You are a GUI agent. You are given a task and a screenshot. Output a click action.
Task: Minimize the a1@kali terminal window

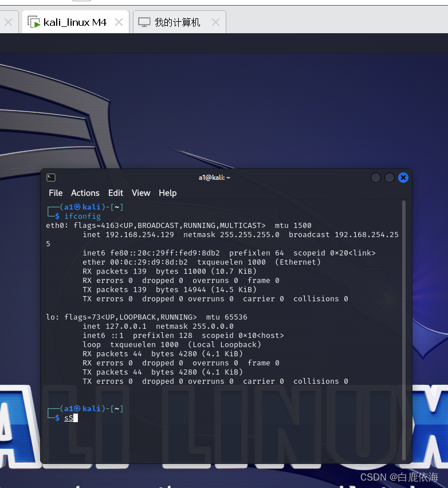coord(376,178)
